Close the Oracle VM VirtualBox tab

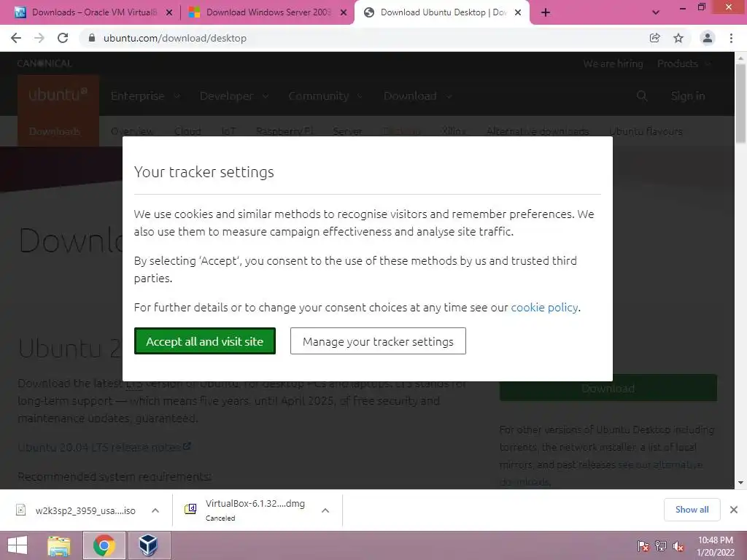point(169,13)
